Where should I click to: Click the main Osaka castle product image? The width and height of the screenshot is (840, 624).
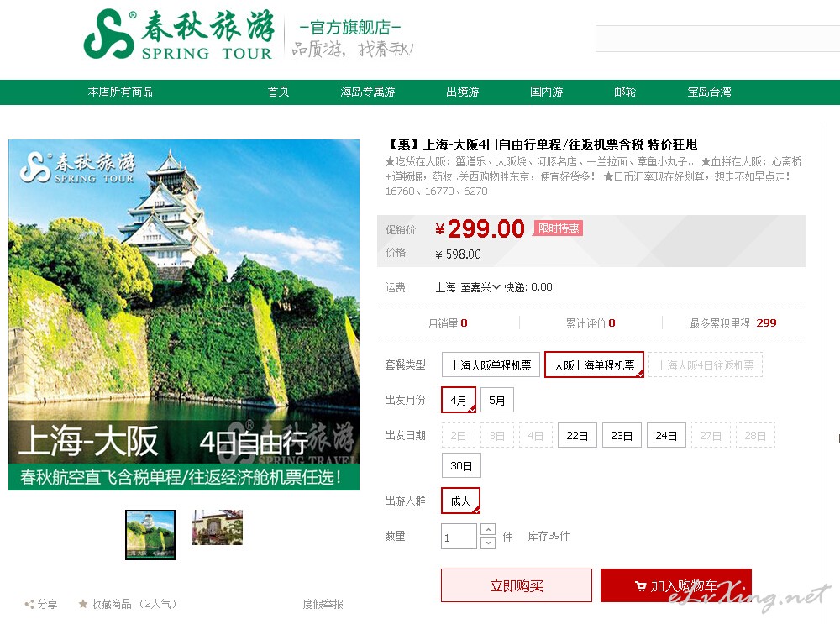184,314
